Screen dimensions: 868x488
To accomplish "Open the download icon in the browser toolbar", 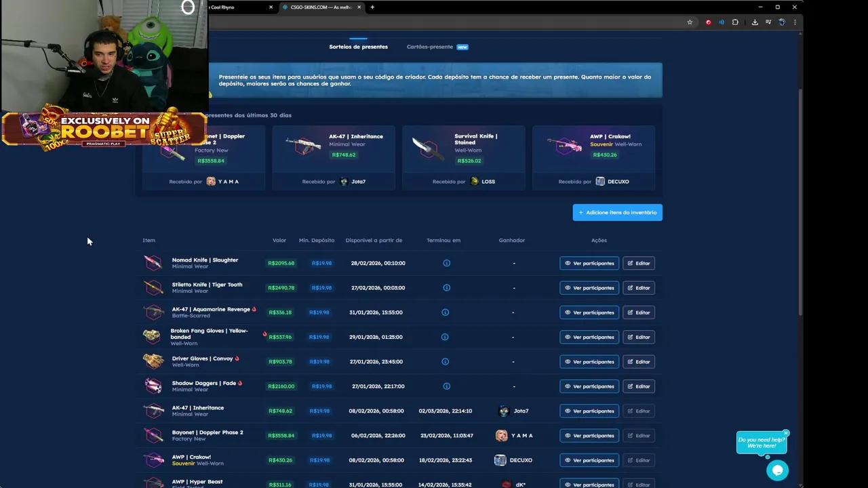I will click(x=755, y=22).
